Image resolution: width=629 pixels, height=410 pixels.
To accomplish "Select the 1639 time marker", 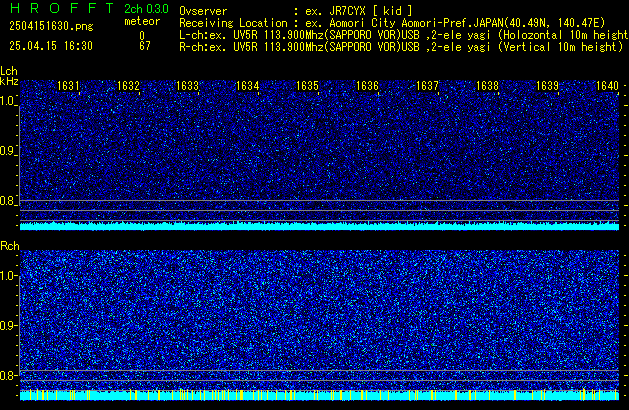I will click(x=547, y=86).
